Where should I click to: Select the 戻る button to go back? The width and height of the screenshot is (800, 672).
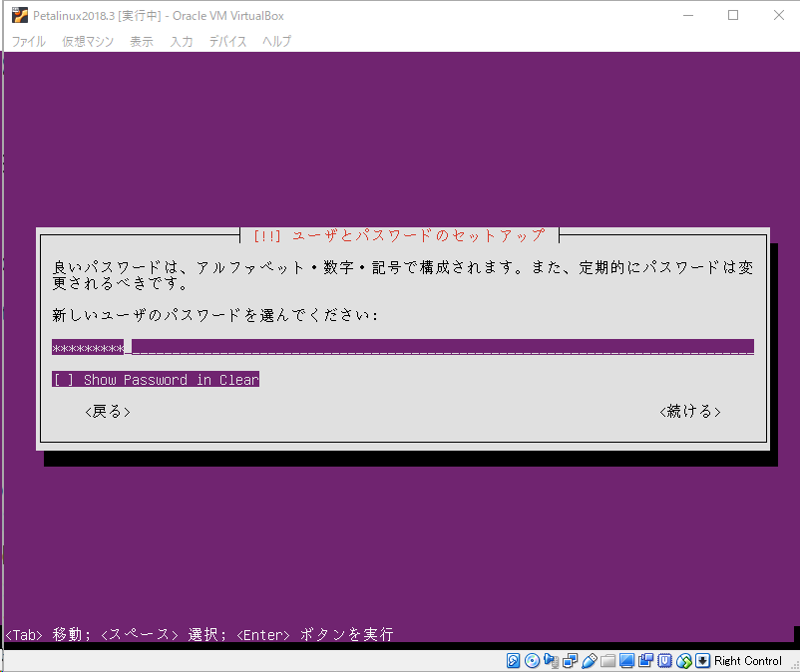click(107, 411)
